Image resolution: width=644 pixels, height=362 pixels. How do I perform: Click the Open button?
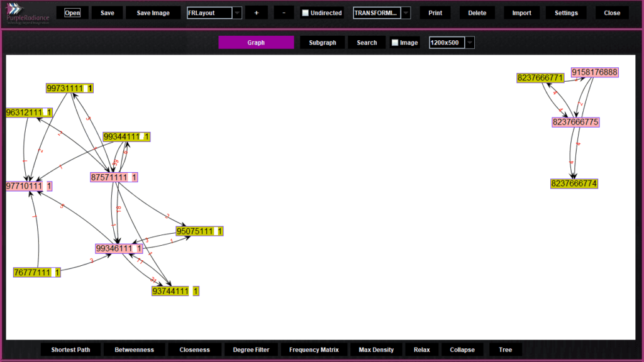72,13
